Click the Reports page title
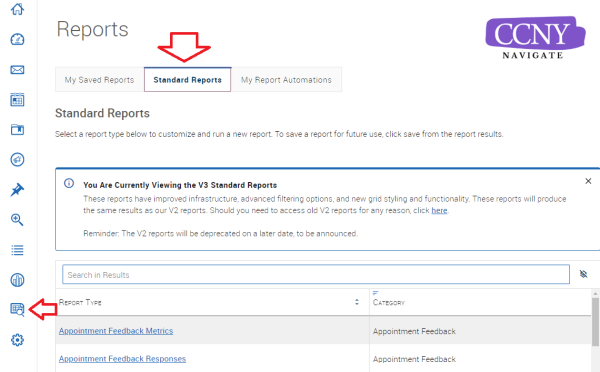 pyautogui.click(x=92, y=29)
